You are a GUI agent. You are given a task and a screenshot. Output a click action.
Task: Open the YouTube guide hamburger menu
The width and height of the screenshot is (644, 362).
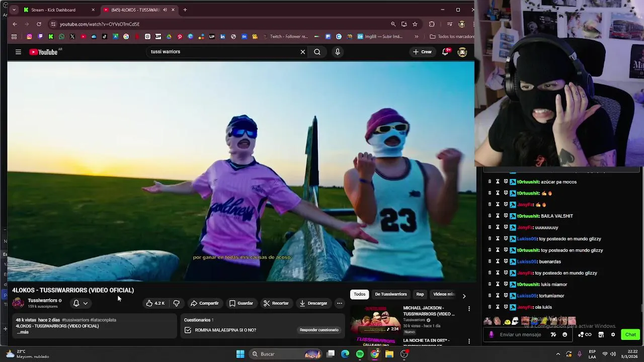(x=18, y=52)
